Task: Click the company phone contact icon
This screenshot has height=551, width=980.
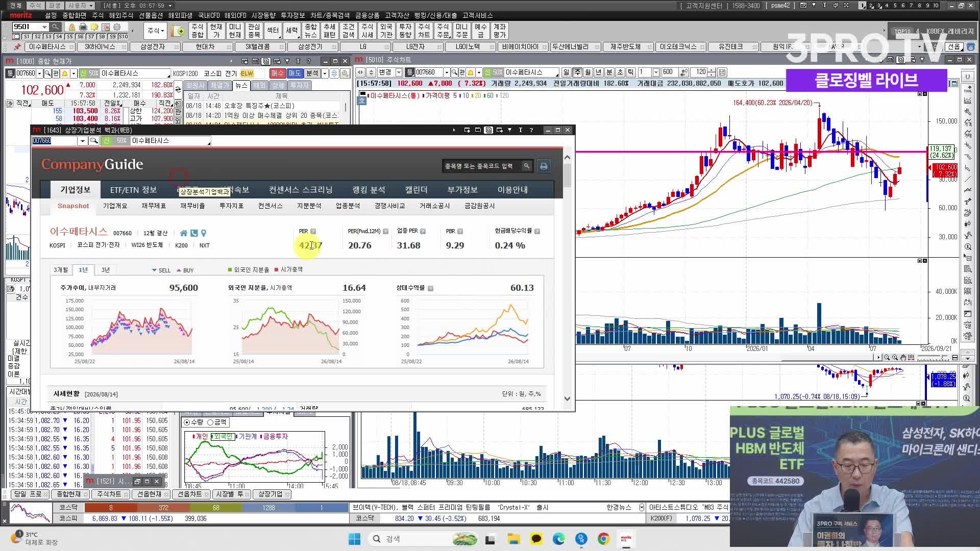Action: (194, 233)
